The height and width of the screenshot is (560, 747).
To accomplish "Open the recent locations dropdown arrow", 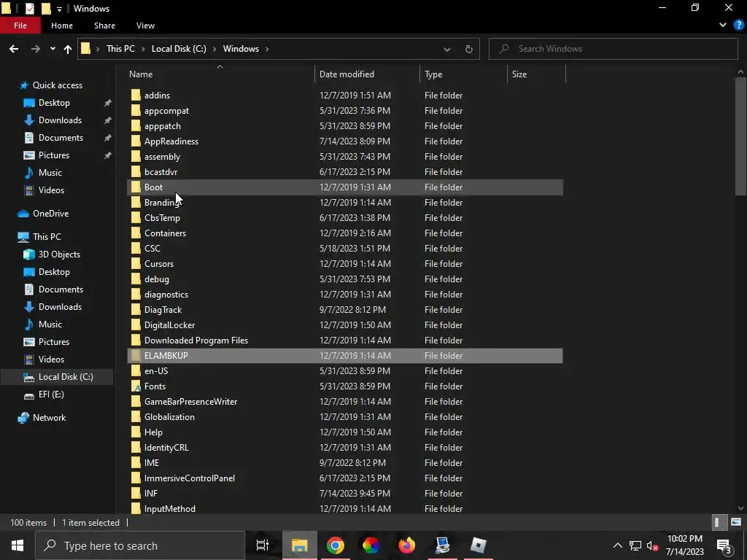I will click(x=53, y=49).
